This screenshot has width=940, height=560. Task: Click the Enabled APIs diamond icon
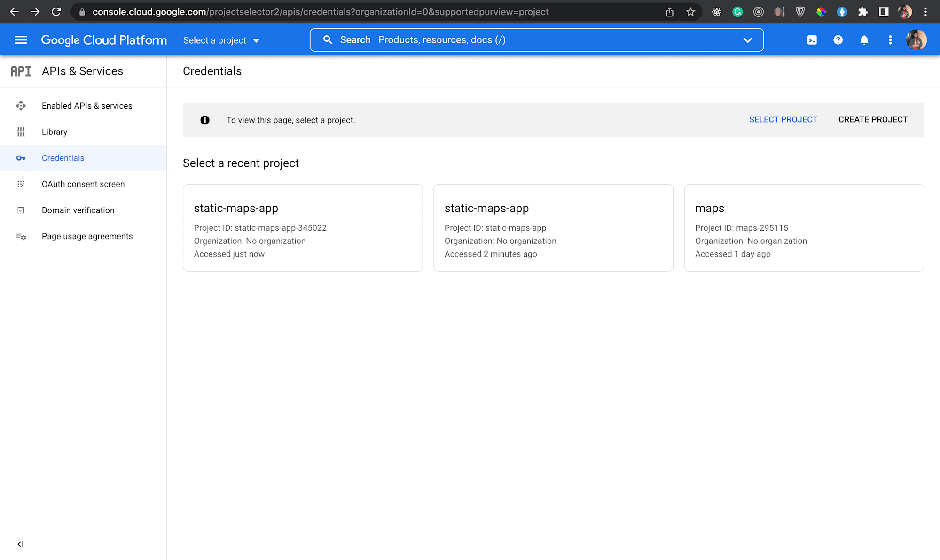21,106
